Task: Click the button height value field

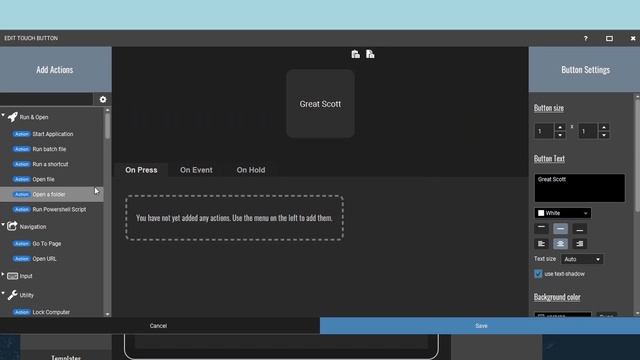Action: pos(588,131)
